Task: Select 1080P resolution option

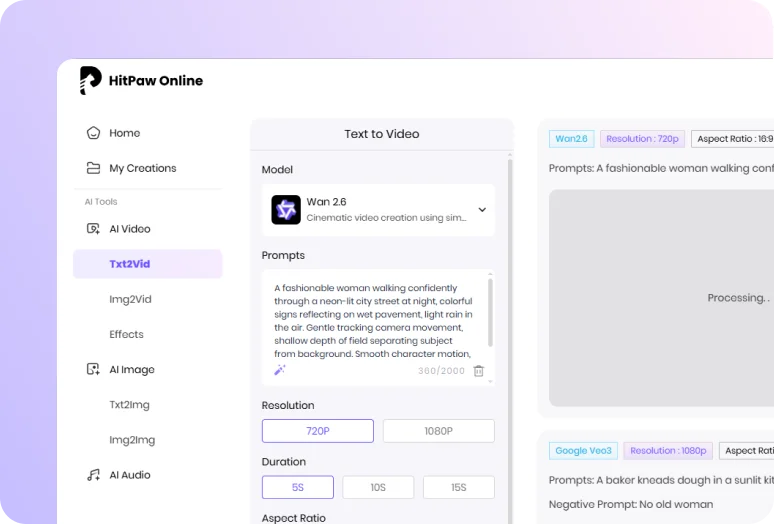Action: tap(438, 431)
